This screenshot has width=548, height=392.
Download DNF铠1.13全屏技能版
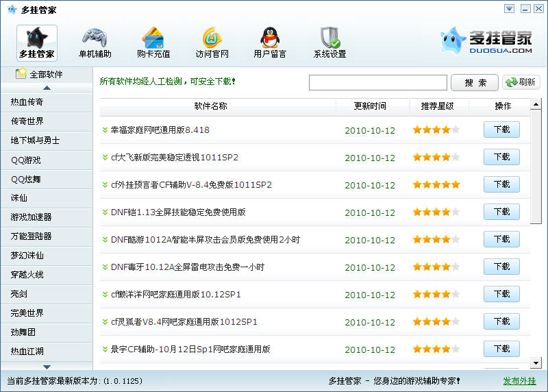pos(501,212)
